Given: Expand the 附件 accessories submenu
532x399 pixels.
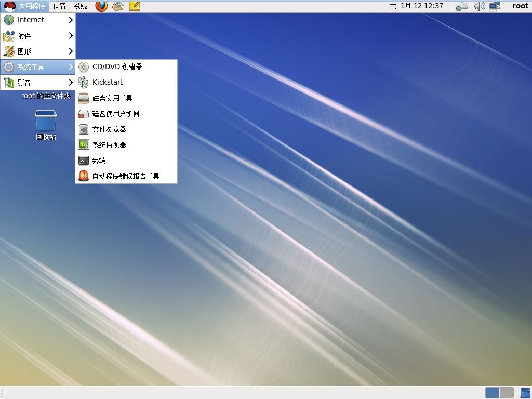Looking at the screenshot, I should click(37, 36).
